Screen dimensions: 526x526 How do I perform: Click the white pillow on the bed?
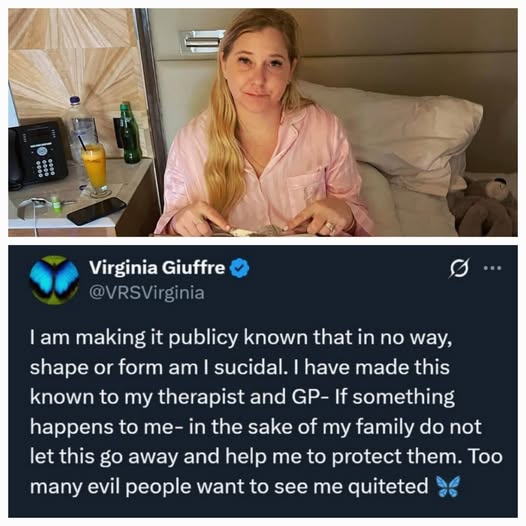(x=391, y=134)
